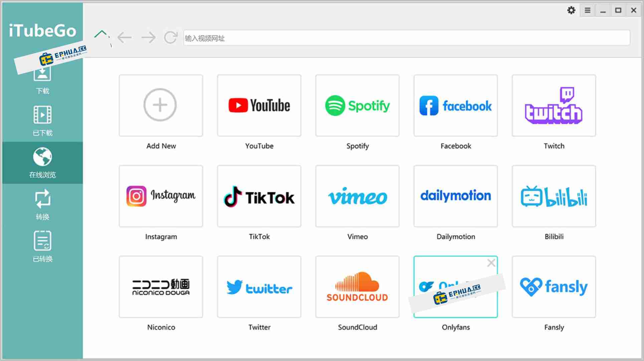Image resolution: width=644 pixels, height=361 pixels.
Task: Click the "Onlyfans" label under tile
Action: coord(456,328)
